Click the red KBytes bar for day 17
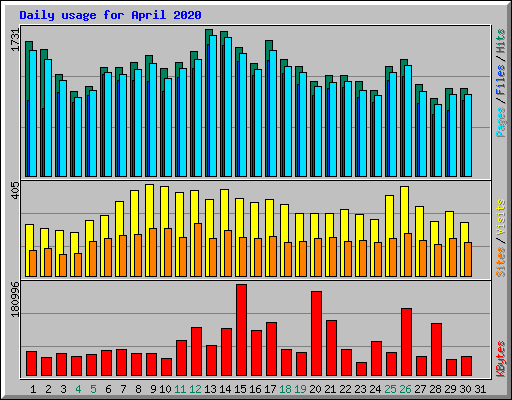The height and width of the screenshot is (400, 512). click(272, 349)
